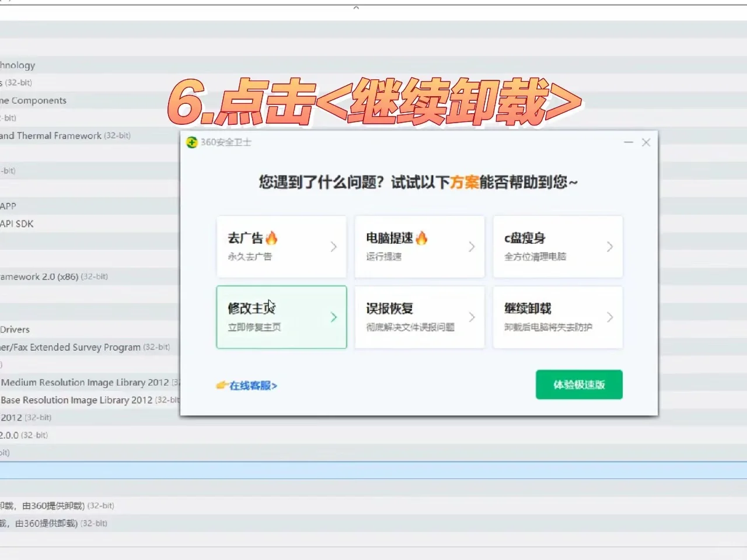The image size is (747, 560).
Task: Click the Medium Resolution Image Library 2012 entry
Action: pos(88,382)
